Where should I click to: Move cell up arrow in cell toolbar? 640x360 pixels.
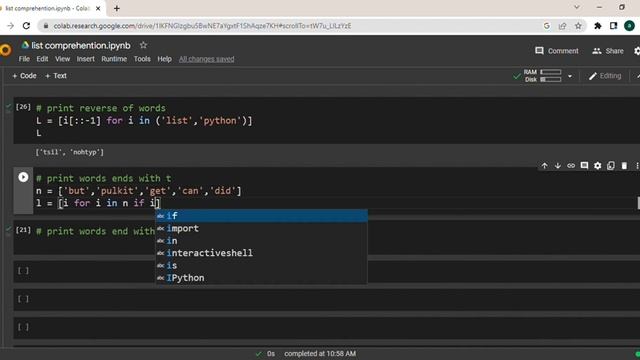coord(544,166)
